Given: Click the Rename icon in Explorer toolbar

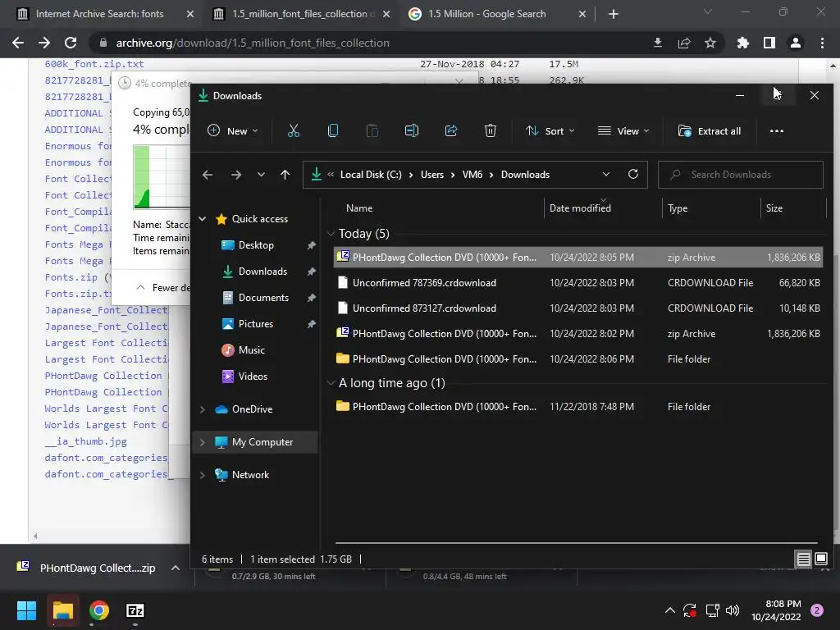Looking at the screenshot, I should coord(412,130).
